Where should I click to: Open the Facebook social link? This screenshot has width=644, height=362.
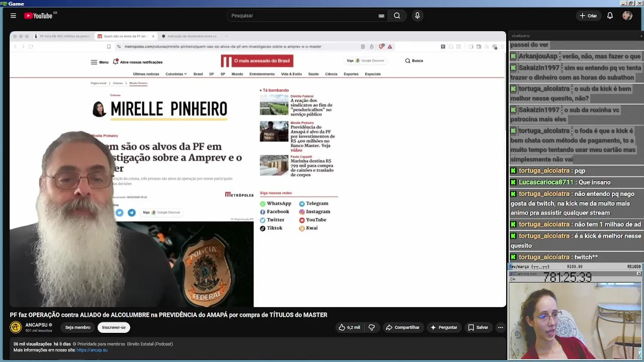(x=274, y=212)
